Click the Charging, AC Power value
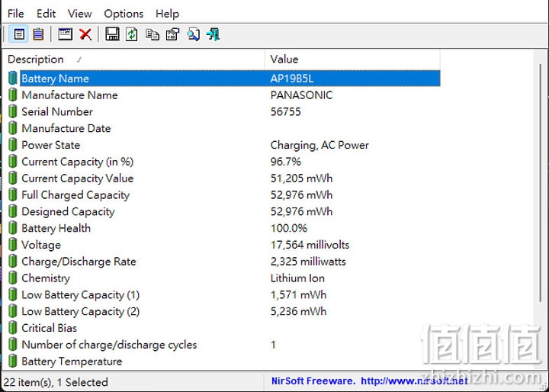549x392 pixels. pos(319,145)
